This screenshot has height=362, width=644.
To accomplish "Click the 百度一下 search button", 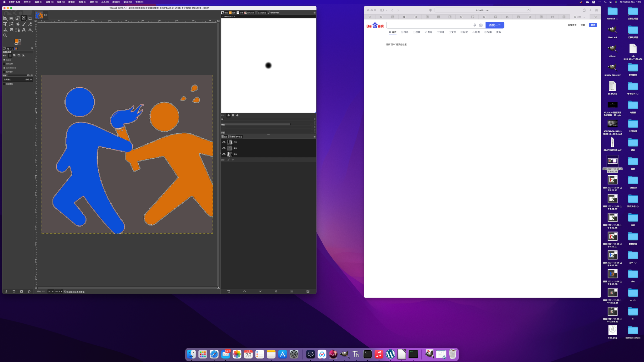I will click(494, 25).
